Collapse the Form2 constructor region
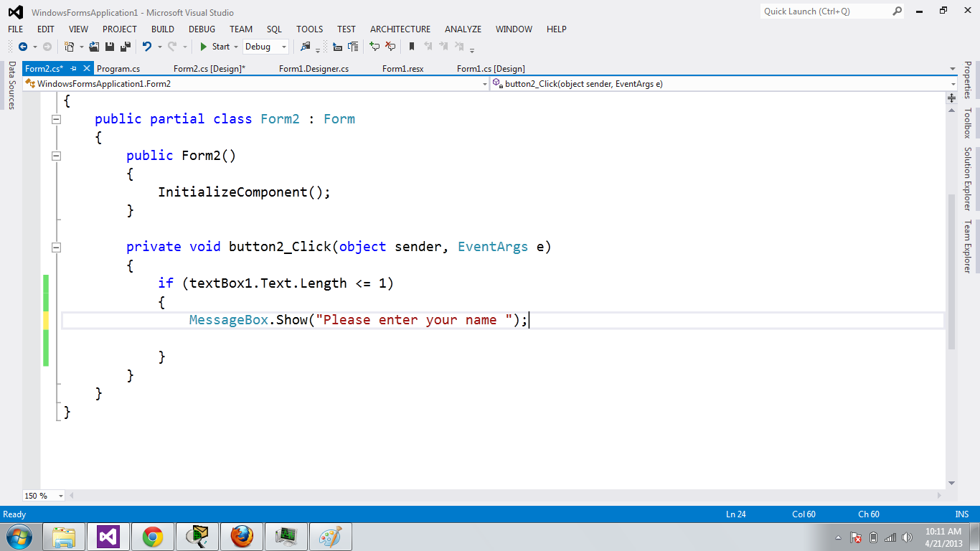Image resolution: width=980 pixels, height=551 pixels. point(56,156)
